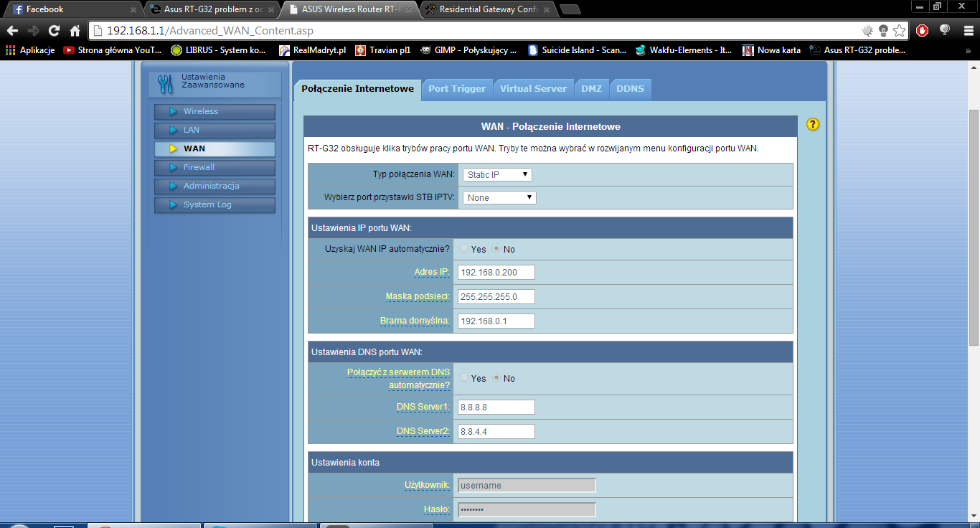Open the Firewall settings menu
980x528 pixels.
215,167
